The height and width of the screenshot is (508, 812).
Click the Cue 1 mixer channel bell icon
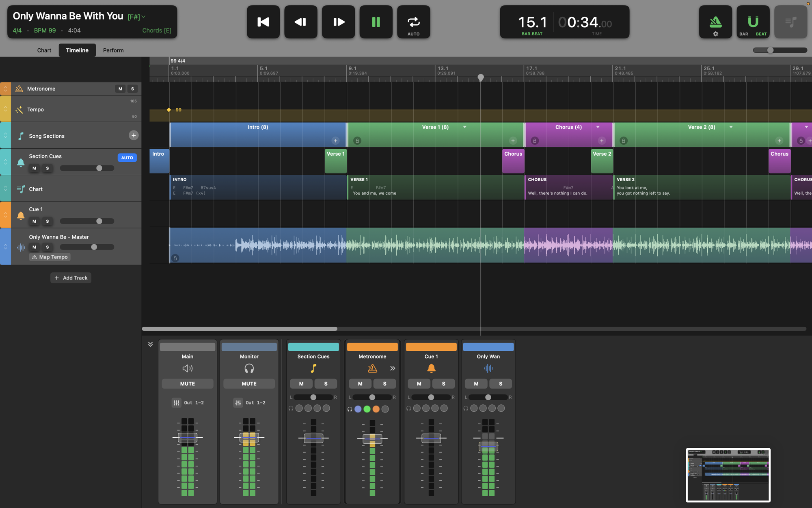point(431,369)
